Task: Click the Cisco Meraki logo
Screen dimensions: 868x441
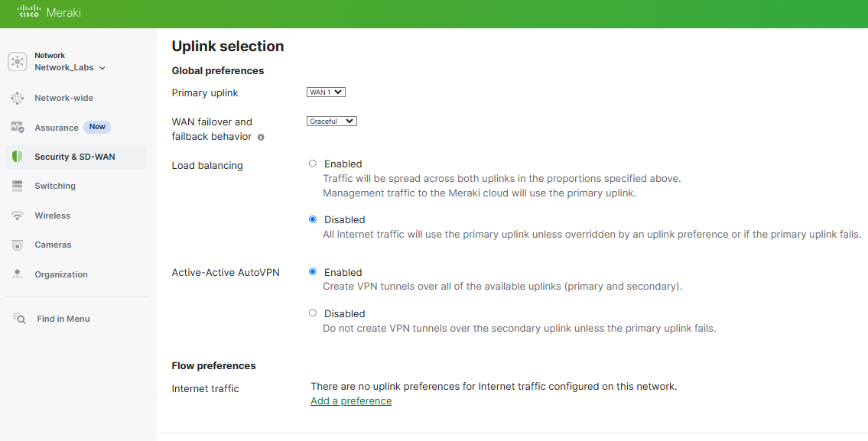Action: tap(49, 12)
